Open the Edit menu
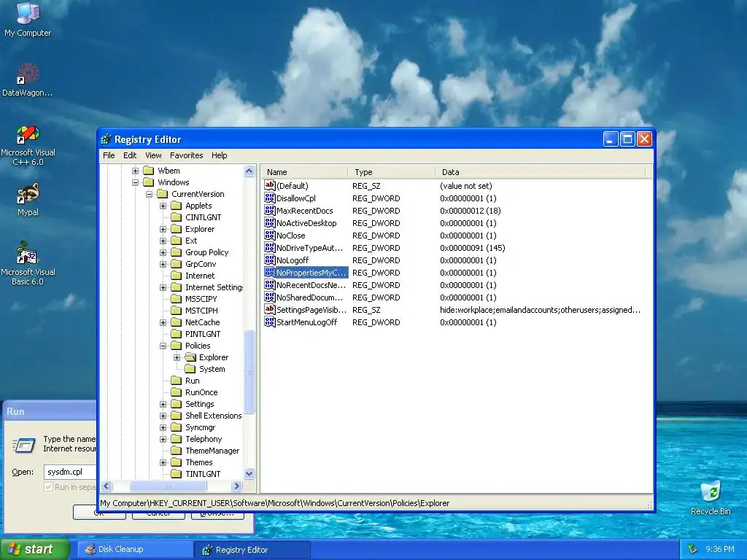The width and height of the screenshot is (747, 560). click(x=130, y=155)
